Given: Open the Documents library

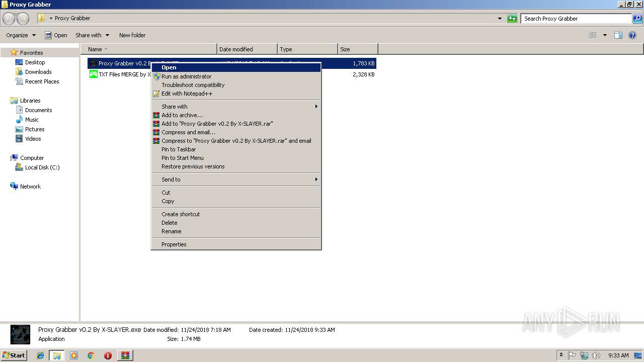Looking at the screenshot, I should 38,110.
